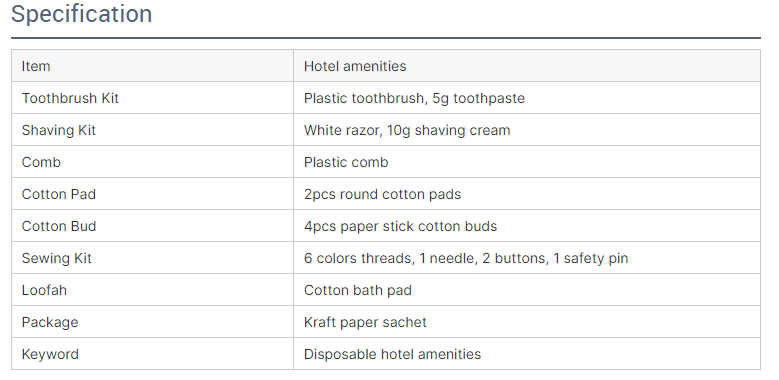Screen dimensions: 779x380
Task: Select the Toothbrush Kit row label
Action: coord(153,98)
